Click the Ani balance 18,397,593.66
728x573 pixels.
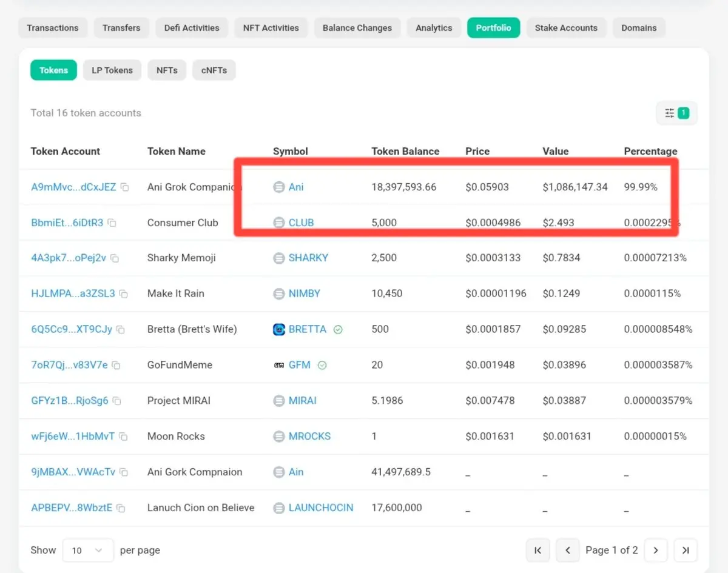(x=404, y=187)
